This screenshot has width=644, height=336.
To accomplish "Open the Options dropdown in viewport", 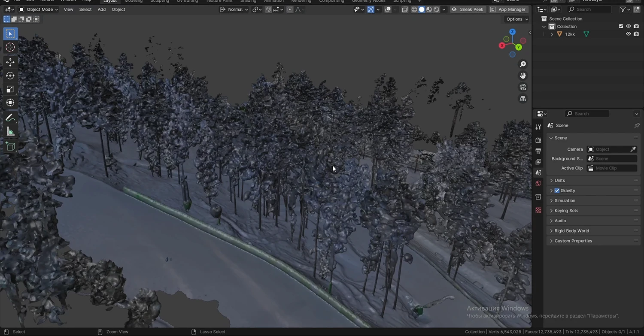I will [517, 19].
